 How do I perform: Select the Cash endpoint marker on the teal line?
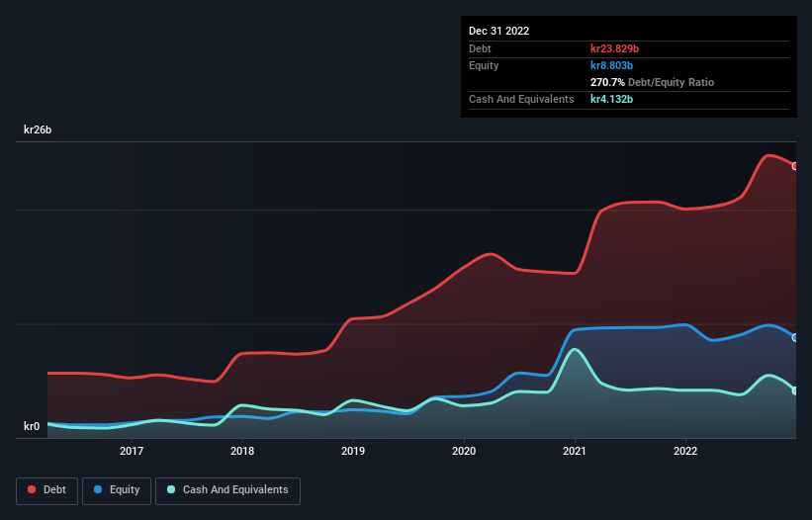coord(795,390)
